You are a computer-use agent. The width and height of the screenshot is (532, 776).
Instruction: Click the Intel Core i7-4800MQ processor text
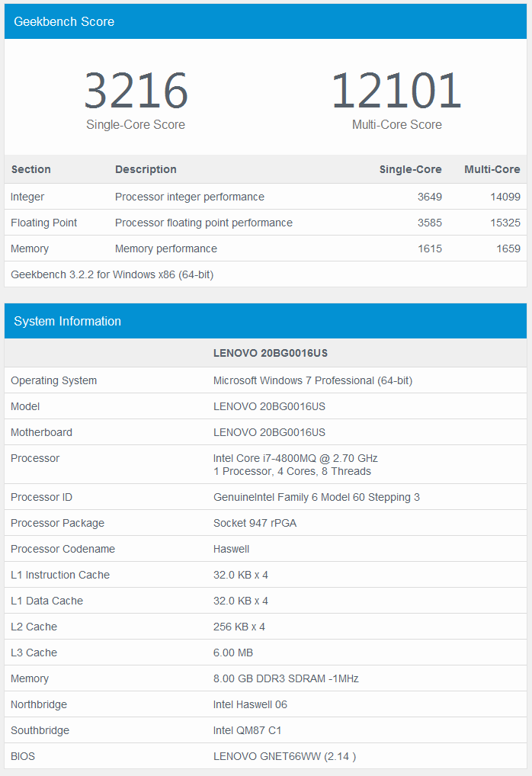coord(295,458)
